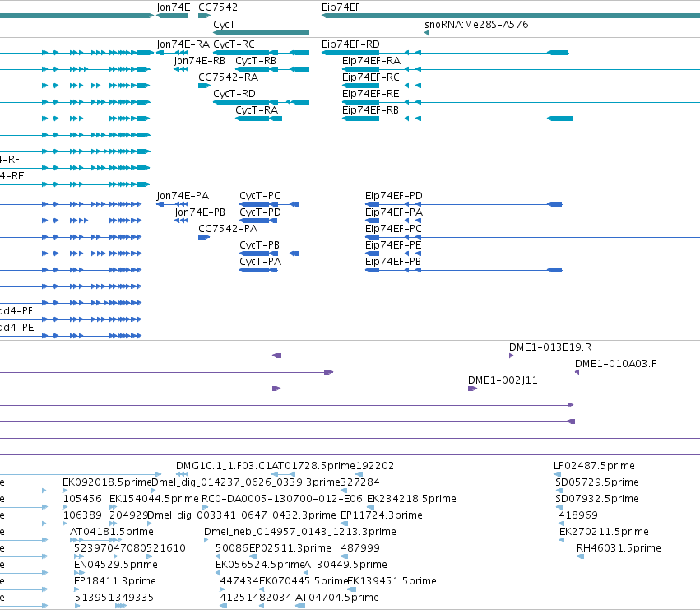Select the Jon74E-PA protein label
This screenshot has width=700, height=610.
pyautogui.click(x=183, y=196)
